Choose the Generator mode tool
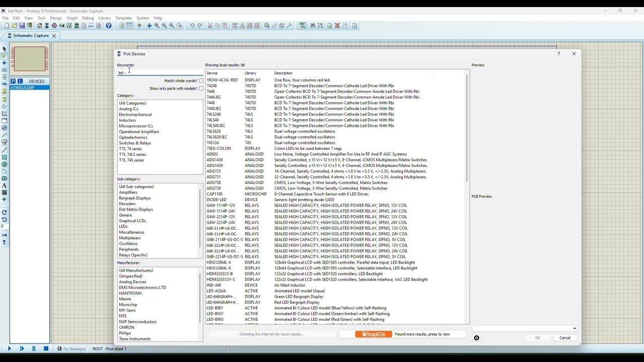 (5, 128)
